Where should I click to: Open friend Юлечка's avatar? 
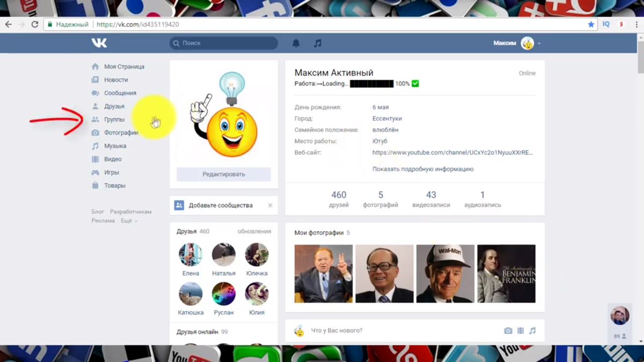257,255
